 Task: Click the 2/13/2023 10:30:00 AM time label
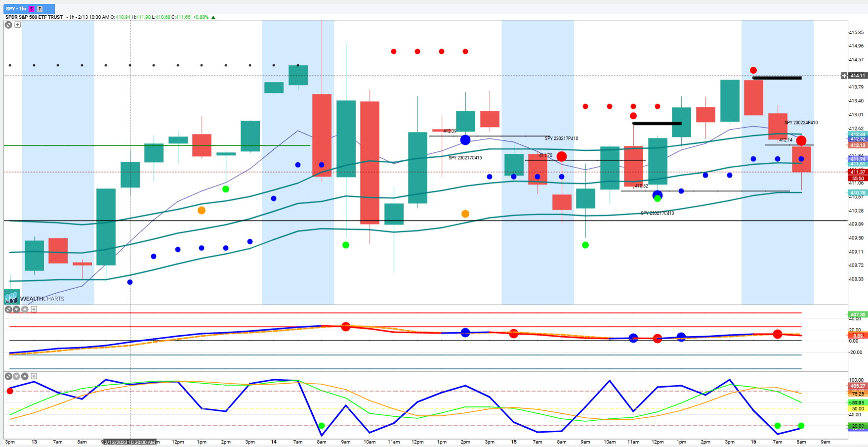130,442
